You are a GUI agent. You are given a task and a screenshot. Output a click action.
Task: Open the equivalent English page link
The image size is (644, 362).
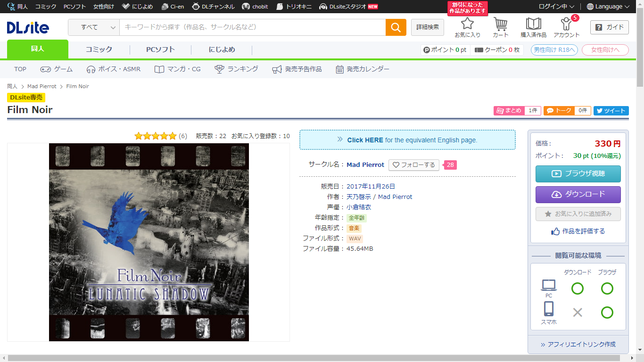[x=407, y=140]
